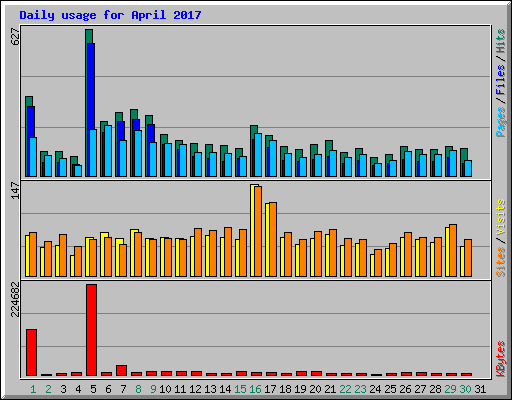Image resolution: width=512 pixels, height=400 pixels.
Task: Click the 'Daily usage for April 2017' title
Action: (x=110, y=15)
